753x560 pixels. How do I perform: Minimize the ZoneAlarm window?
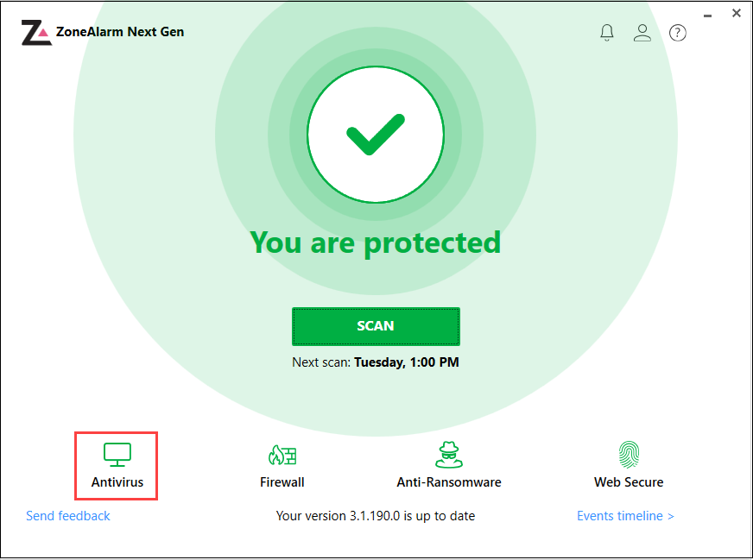click(x=708, y=14)
